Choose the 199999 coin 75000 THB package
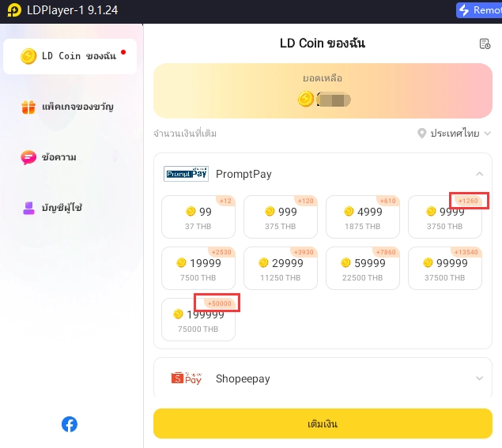The height and width of the screenshot is (448, 502). (x=198, y=319)
